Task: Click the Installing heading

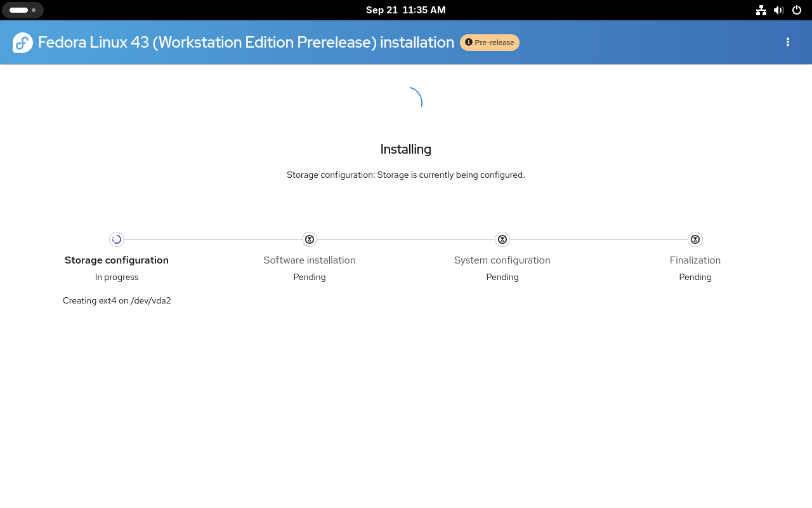Action: (x=406, y=149)
